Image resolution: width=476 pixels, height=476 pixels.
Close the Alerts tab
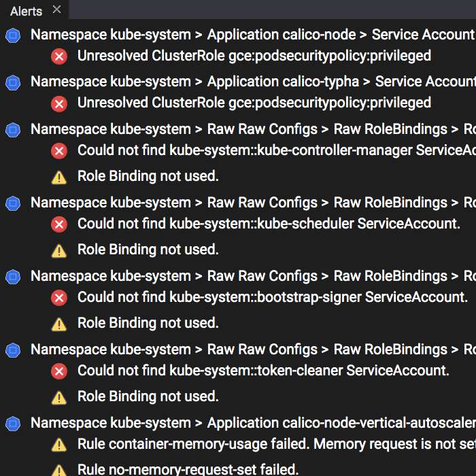[56, 10]
